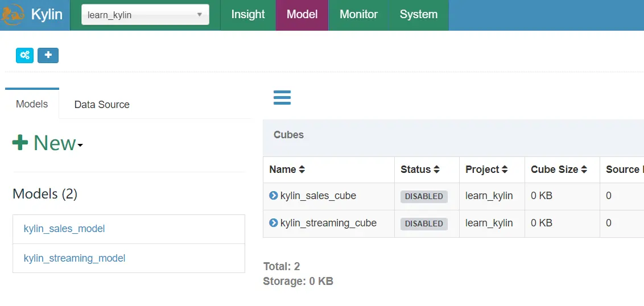Sort cubes by Project column arrows
The height and width of the screenshot is (306, 644).
[503, 169]
